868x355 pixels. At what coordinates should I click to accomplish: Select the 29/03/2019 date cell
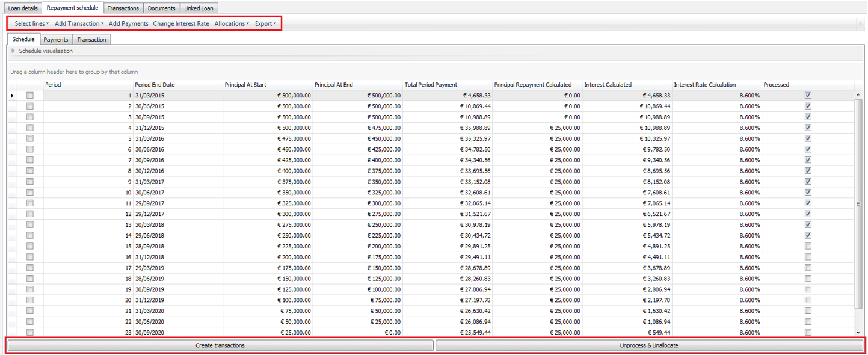[x=177, y=268]
